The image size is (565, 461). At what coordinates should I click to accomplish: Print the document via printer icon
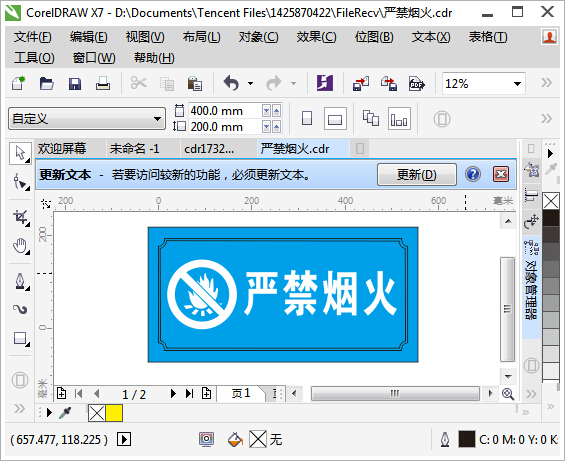coord(103,84)
